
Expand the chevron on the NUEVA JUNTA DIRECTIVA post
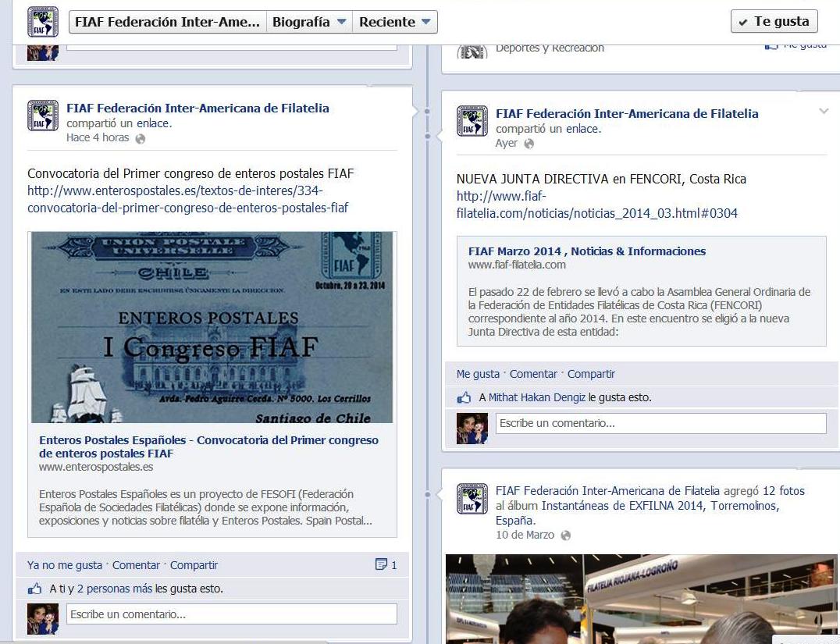825,109
